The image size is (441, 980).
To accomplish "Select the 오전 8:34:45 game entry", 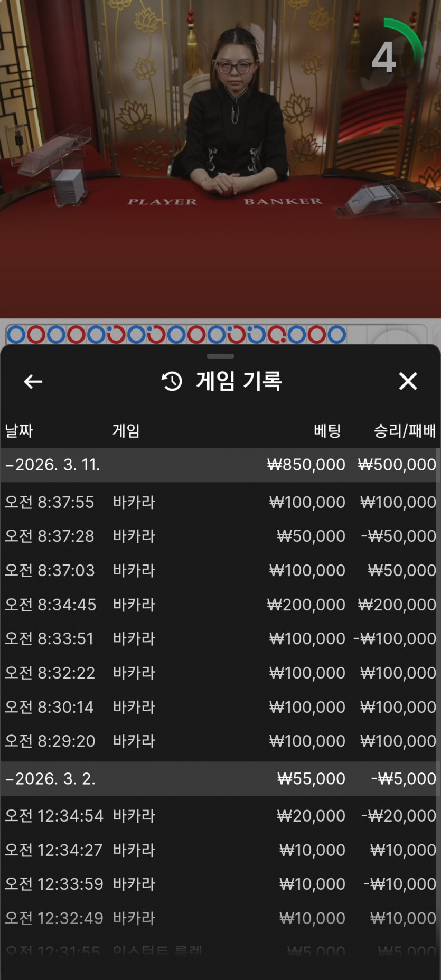I will pos(220,604).
